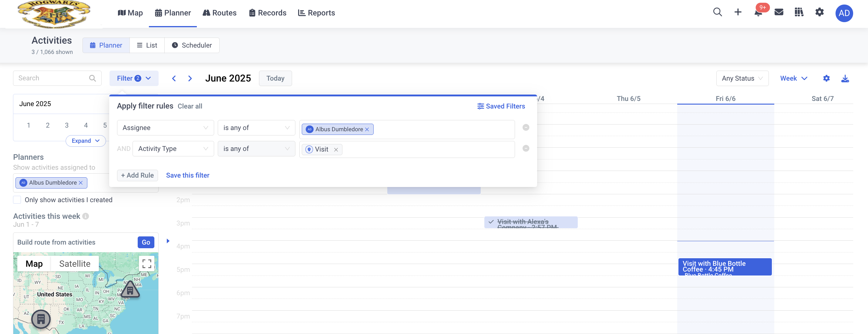Screen dimensions: 868x334
Task: Click the Add Rule button
Action: [137, 175]
